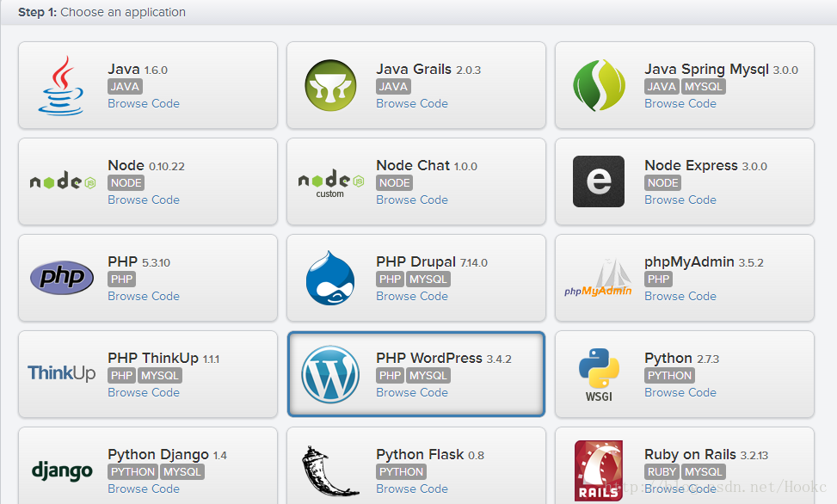This screenshot has width=837, height=504.
Task: Select the 'Java Grails 2.0.3' title
Action: coord(428,70)
